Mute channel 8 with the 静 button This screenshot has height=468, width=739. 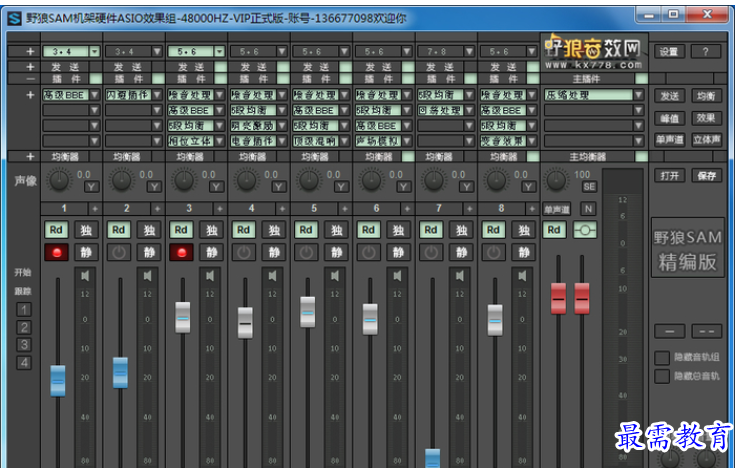coord(522,252)
